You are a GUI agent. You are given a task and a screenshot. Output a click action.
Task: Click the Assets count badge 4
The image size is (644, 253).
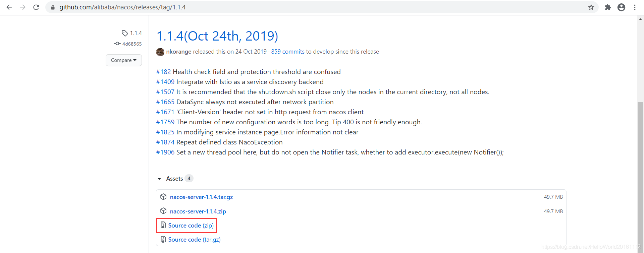coord(189,178)
